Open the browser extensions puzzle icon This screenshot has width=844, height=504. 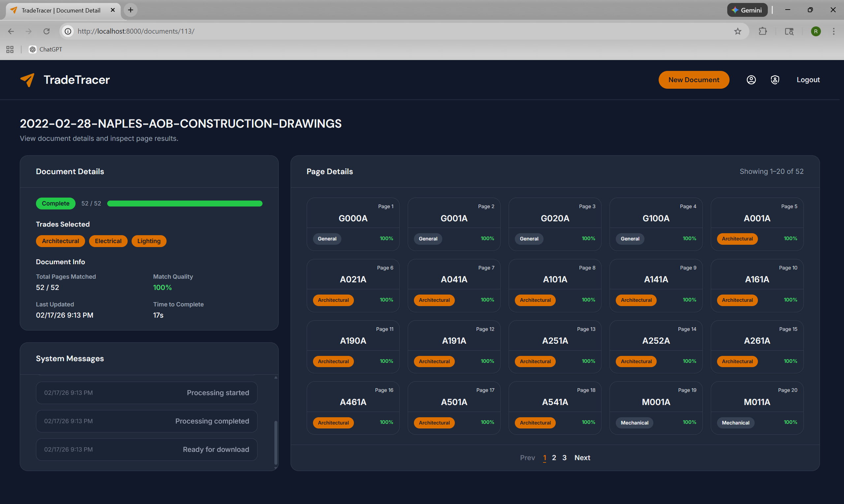[763, 31]
